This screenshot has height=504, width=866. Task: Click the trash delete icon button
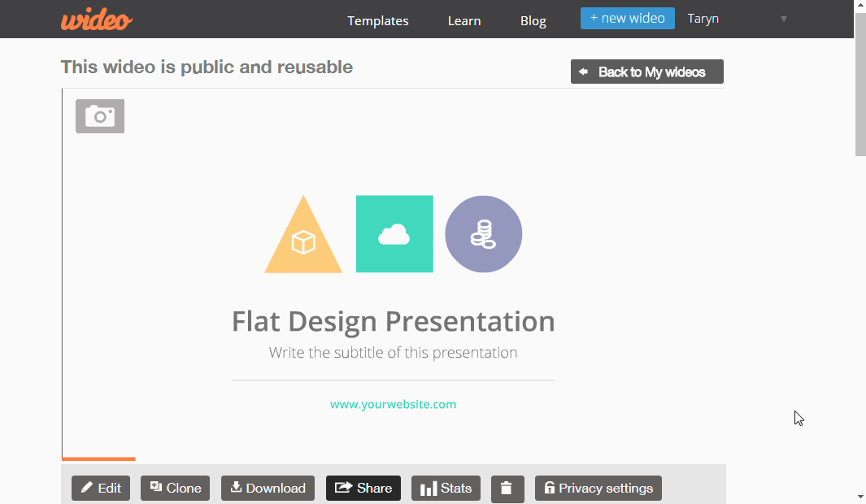[507, 489]
